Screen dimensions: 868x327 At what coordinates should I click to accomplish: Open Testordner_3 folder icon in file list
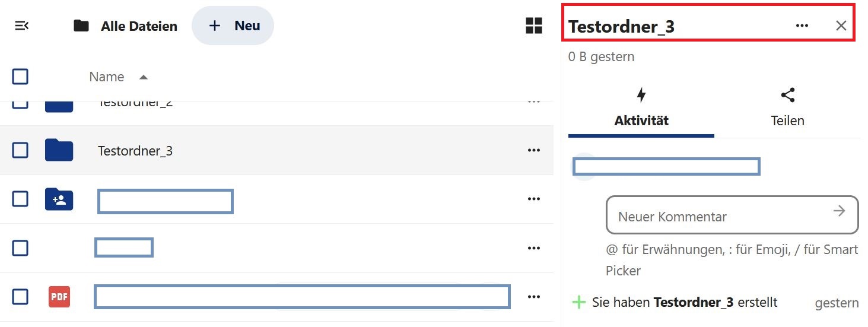click(59, 150)
